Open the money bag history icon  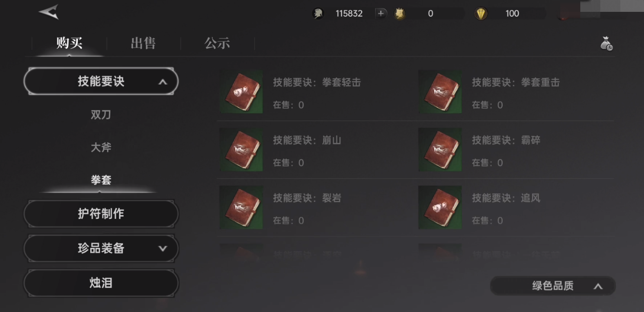pyautogui.click(x=606, y=44)
